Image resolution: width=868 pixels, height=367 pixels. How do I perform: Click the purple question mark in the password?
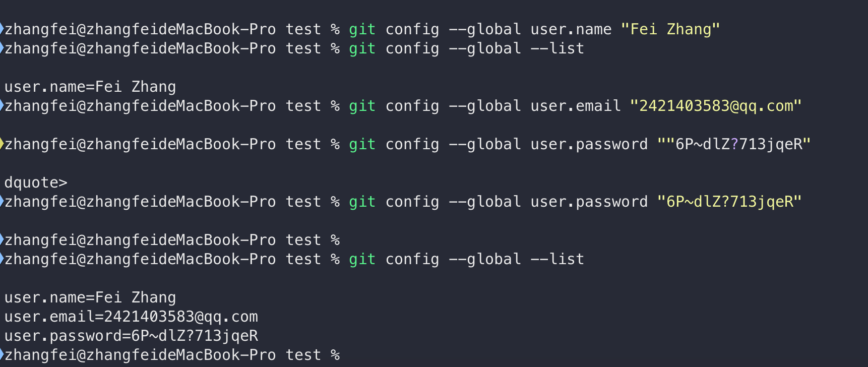[x=734, y=144]
